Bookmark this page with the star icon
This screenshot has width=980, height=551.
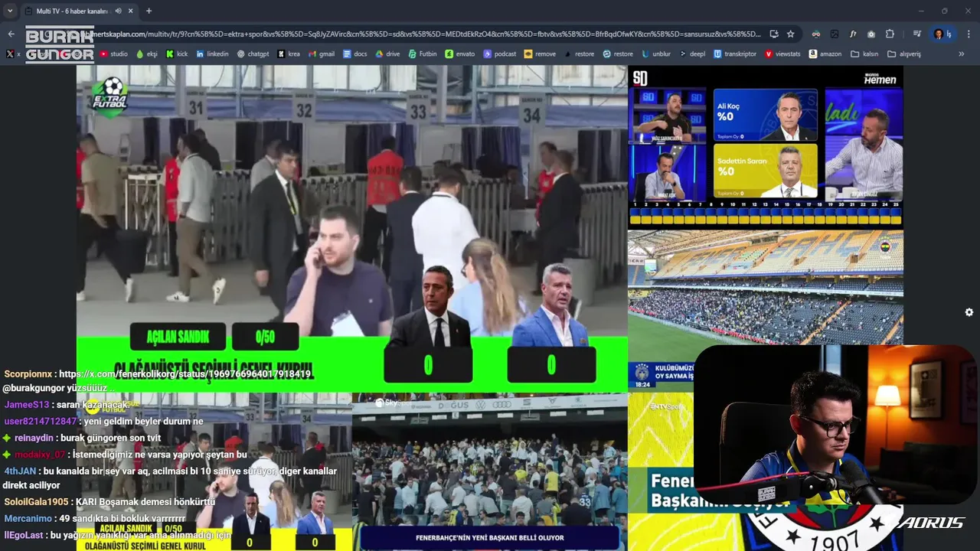pyautogui.click(x=790, y=34)
